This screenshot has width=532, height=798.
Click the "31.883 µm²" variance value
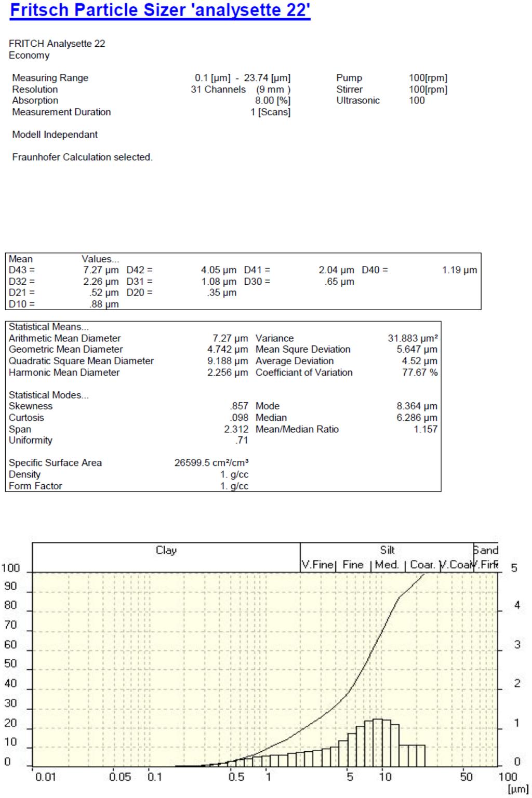coord(413,338)
